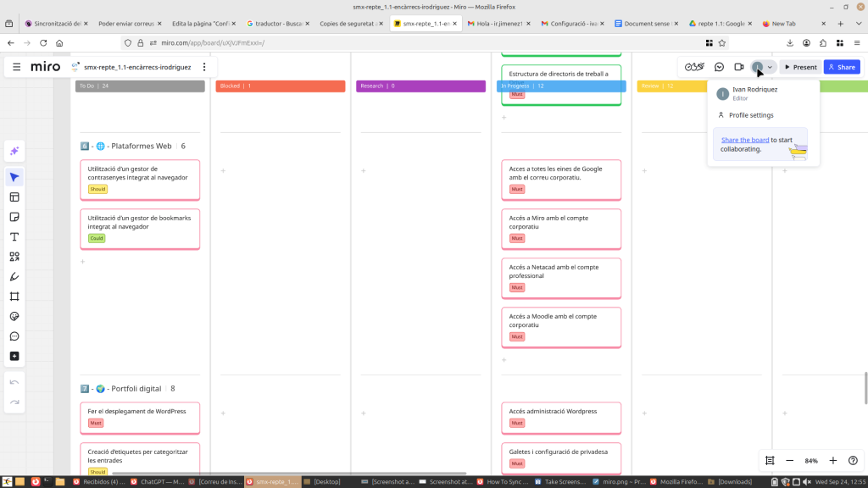The image size is (868, 488).
Task: Click the zoom in plus button
Action: point(832,461)
